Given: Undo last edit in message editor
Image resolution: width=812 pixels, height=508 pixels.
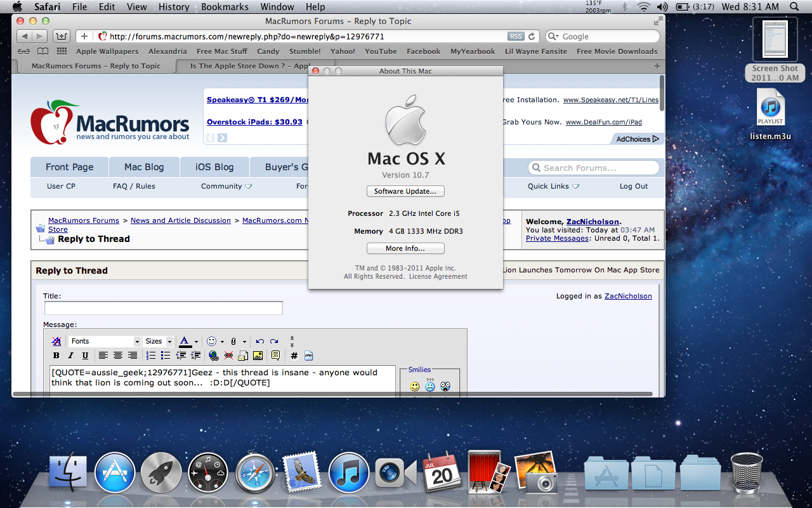Looking at the screenshot, I should [259, 341].
